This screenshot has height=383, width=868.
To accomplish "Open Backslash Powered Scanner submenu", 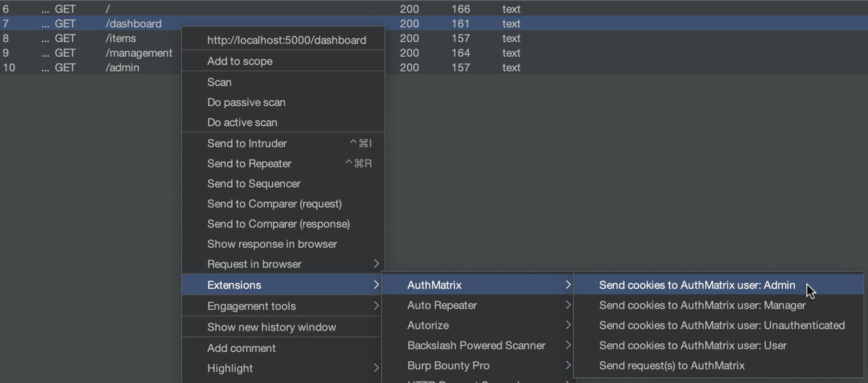I will 479,345.
